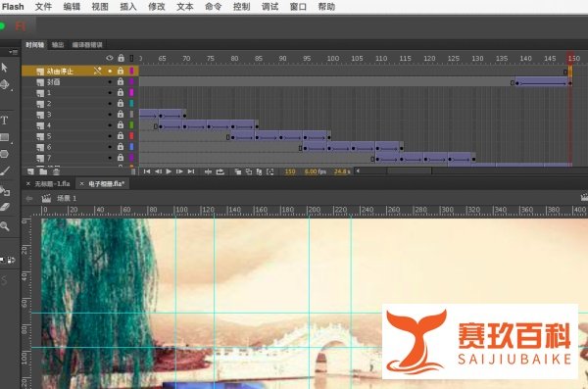This screenshot has width=588, height=389.
Task: Click the Center Frame icon
Action: 208,171
